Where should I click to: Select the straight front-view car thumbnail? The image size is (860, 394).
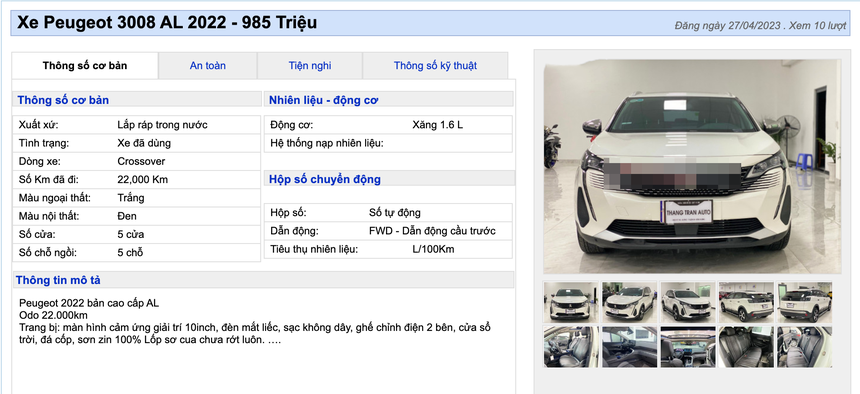point(571,302)
